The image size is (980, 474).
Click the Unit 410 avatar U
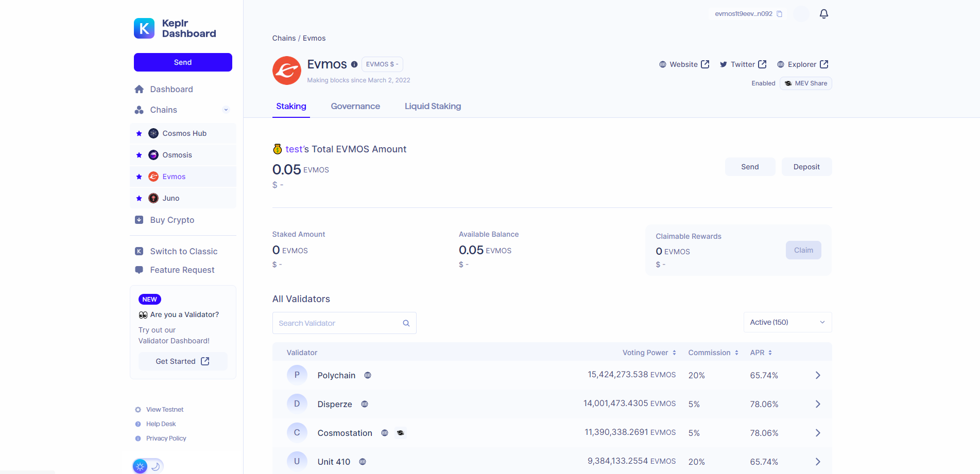click(297, 462)
